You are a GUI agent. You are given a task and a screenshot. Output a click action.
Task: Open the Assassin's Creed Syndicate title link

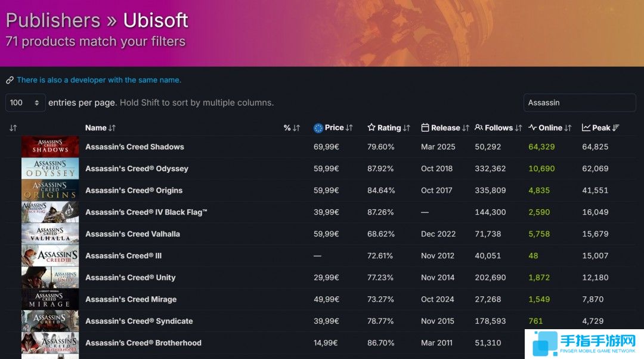pyautogui.click(x=139, y=321)
